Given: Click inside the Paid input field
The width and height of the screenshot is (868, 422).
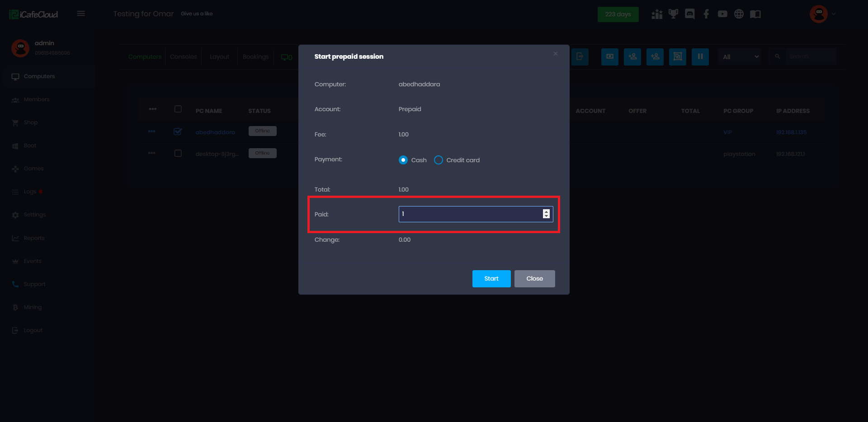Looking at the screenshot, I should point(470,214).
